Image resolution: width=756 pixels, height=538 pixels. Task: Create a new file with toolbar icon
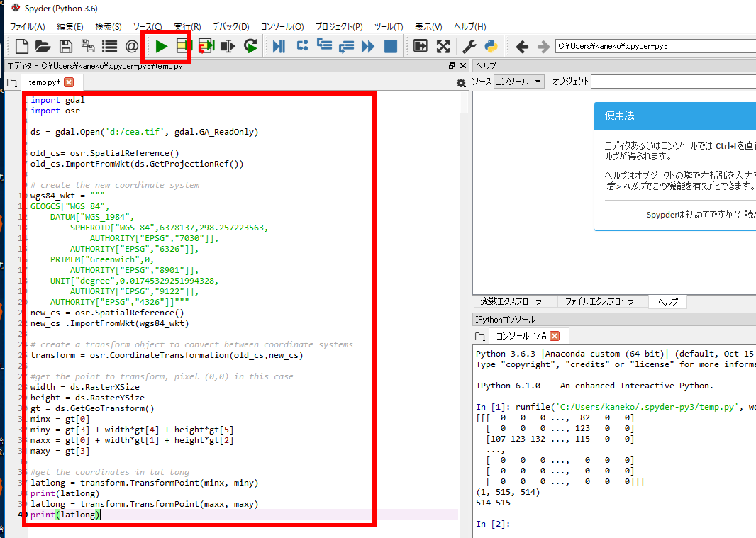(22, 47)
